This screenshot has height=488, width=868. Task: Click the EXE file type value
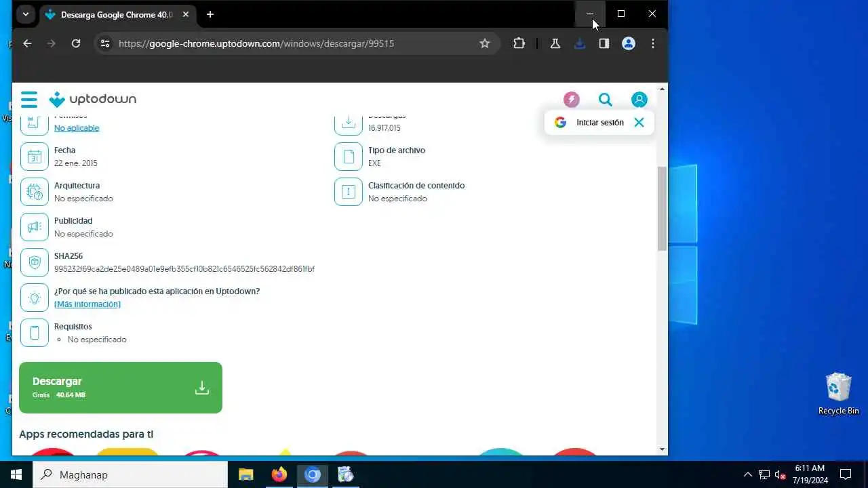[x=374, y=163]
